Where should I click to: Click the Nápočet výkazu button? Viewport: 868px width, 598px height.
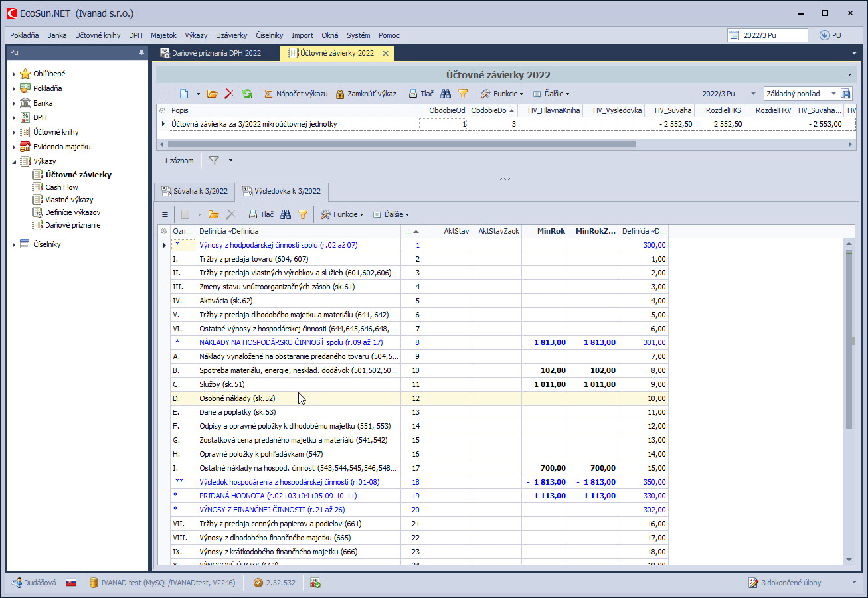(x=296, y=94)
